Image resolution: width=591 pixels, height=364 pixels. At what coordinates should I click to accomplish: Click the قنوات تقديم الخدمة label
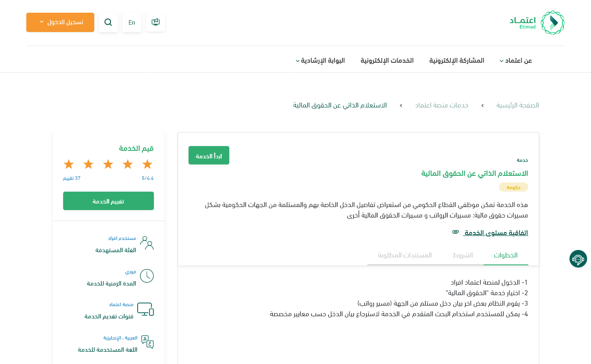pos(109,317)
